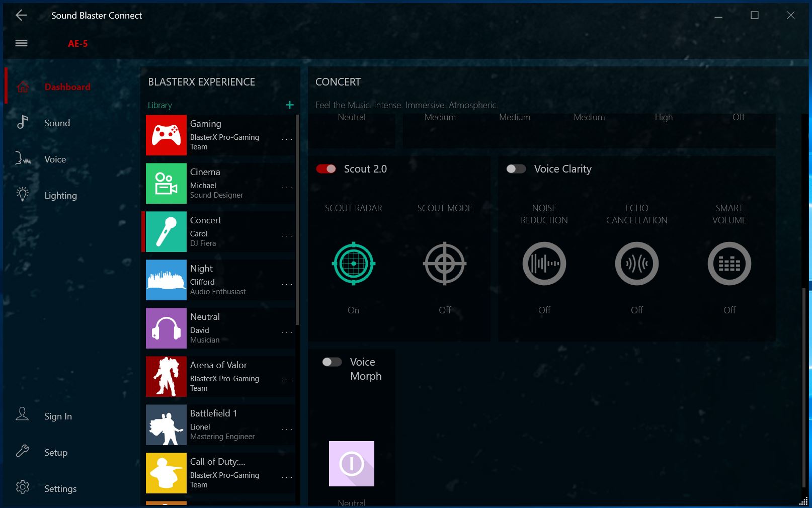The image size is (812, 508).
Task: Open the Sound section
Action: [x=57, y=123]
